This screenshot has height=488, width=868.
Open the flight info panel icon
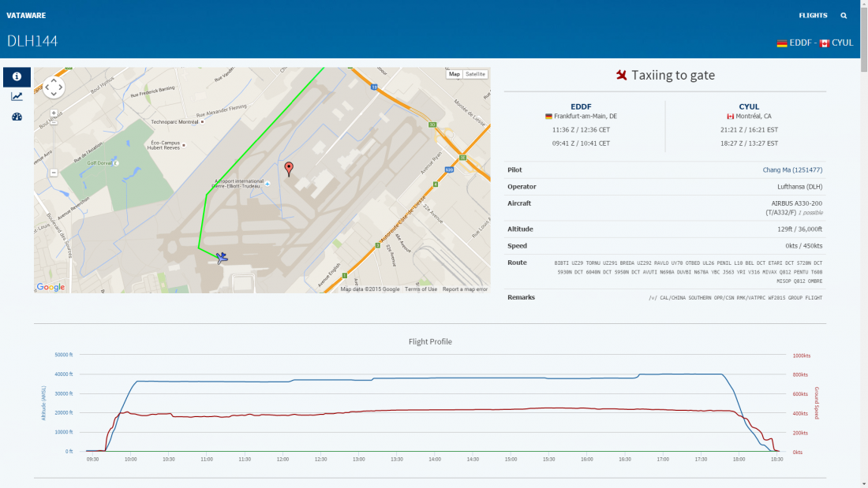point(17,77)
